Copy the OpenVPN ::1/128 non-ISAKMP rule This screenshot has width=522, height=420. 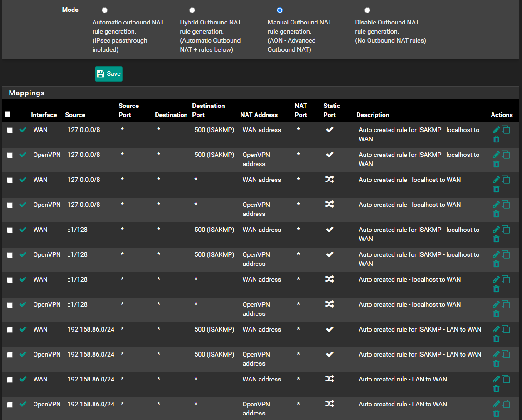[506, 304]
